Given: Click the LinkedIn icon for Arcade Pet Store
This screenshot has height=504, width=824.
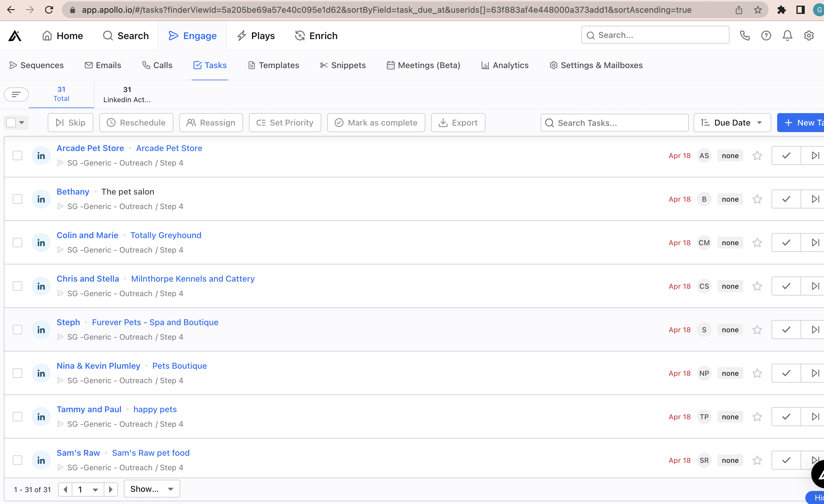Looking at the screenshot, I should coord(41,156).
